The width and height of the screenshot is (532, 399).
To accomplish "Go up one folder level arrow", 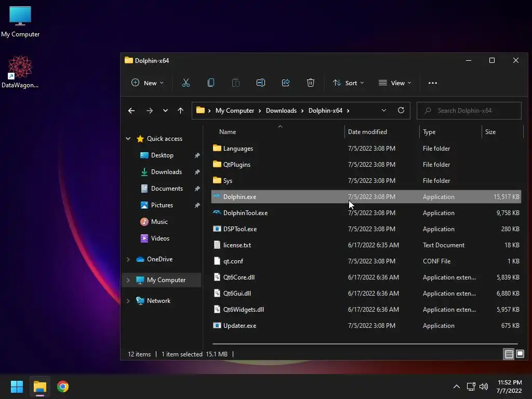I will coord(180,111).
